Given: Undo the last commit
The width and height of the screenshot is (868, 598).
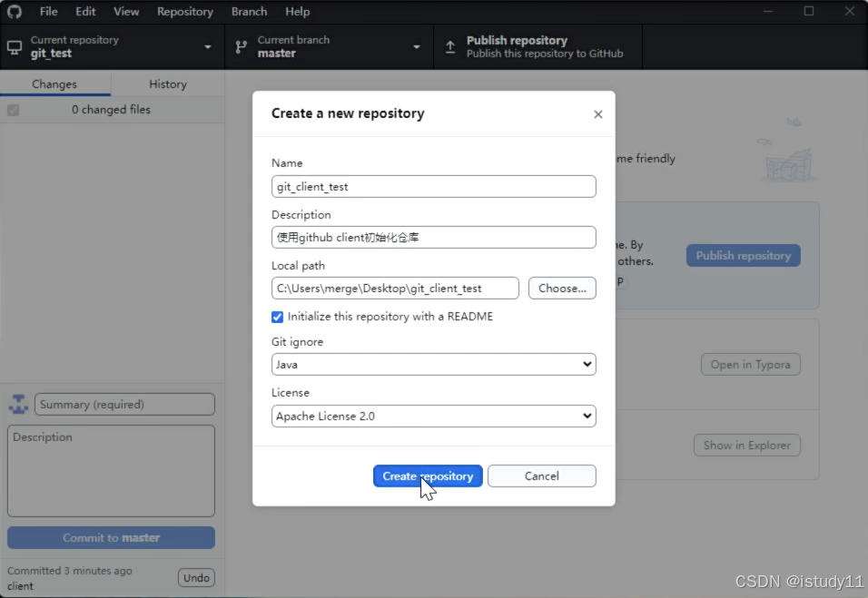Looking at the screenshot, I should click(196, 578).
